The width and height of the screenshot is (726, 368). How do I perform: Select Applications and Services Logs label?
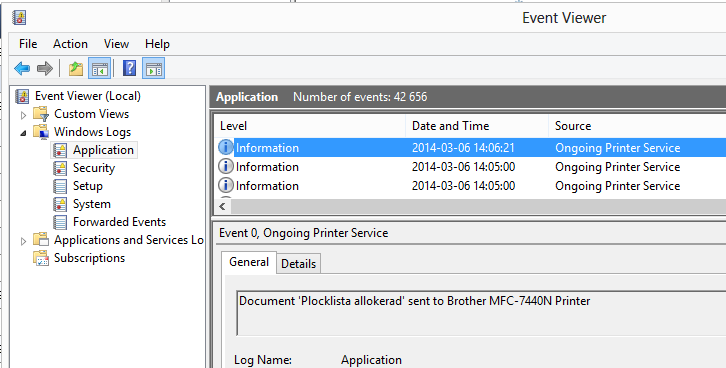129,240
